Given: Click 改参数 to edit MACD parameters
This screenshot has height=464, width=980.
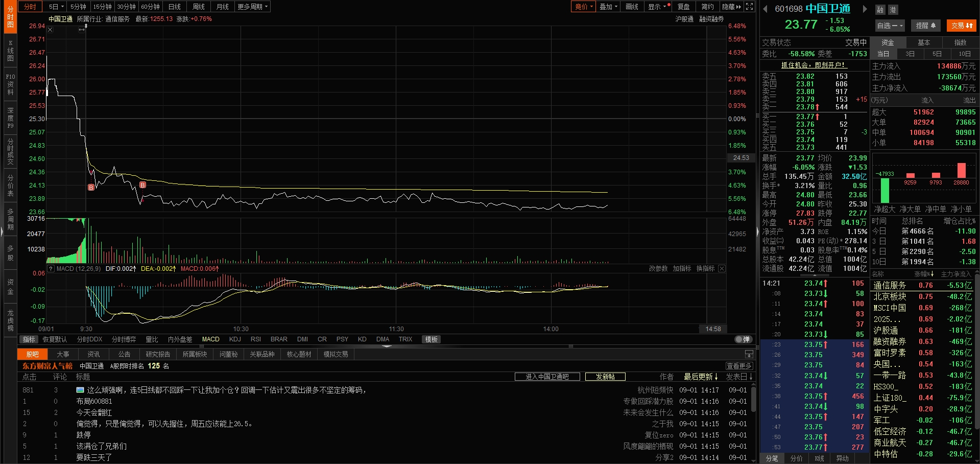Looking at the screenshot, I should coord(658,269).
